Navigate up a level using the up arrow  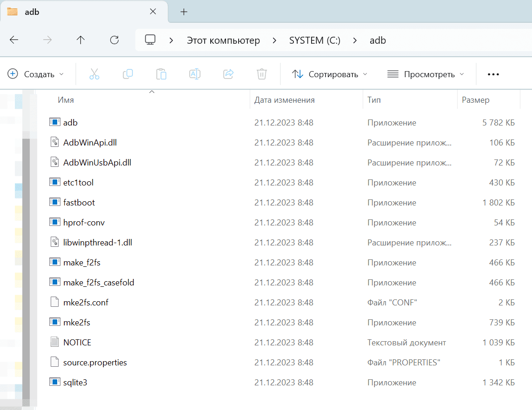[x=80, y=40]
